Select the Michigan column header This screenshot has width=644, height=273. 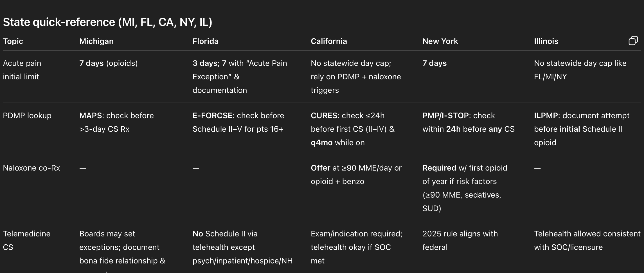pos(96,41)
